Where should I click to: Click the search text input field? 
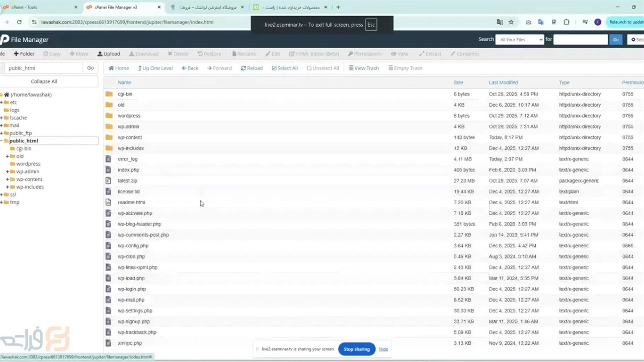click(580, 40)
